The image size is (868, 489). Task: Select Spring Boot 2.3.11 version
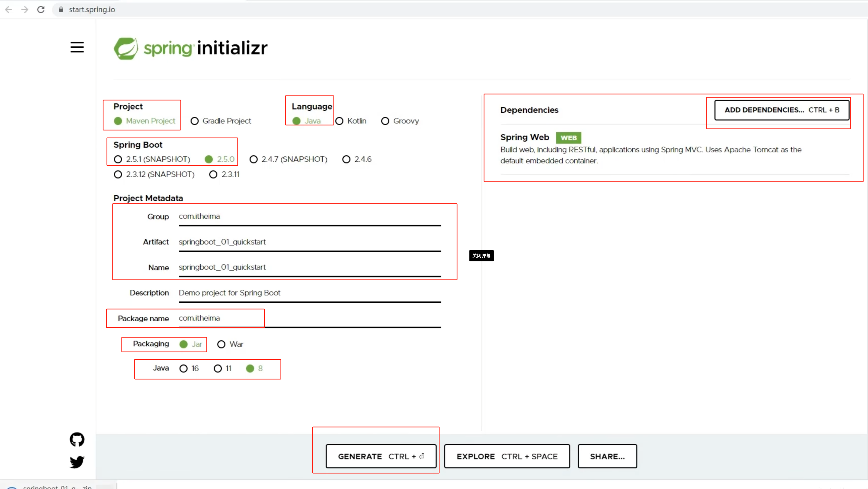tap(224, 175)
